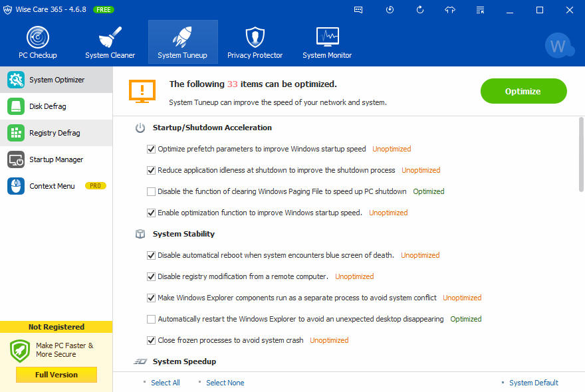Click the green Optimize button
Viewport: 585px width, 392px height.
[x=523, y=91]
